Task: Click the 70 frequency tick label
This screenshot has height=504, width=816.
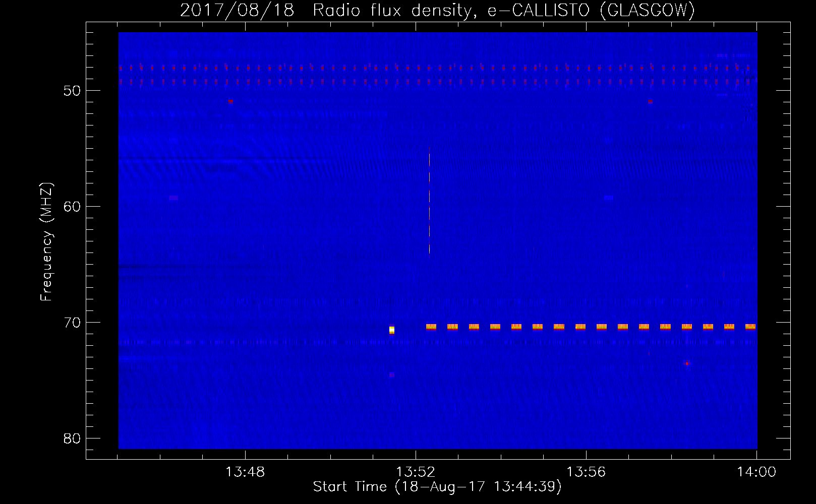Action: 72,323
